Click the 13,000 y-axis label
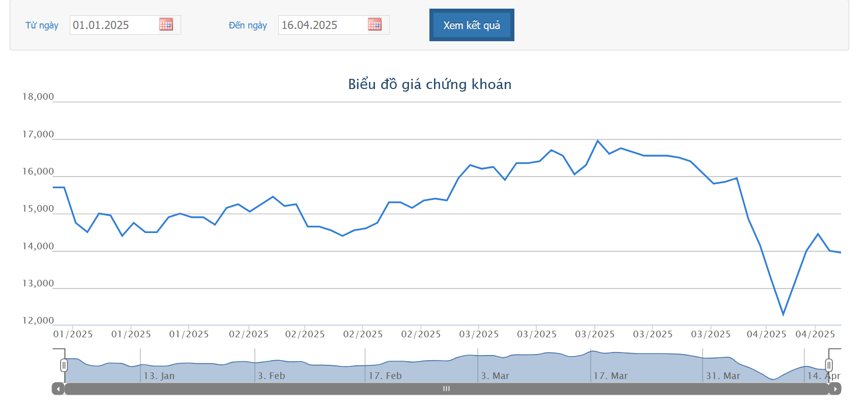The image size is (868, 407). tap(38, 283)
